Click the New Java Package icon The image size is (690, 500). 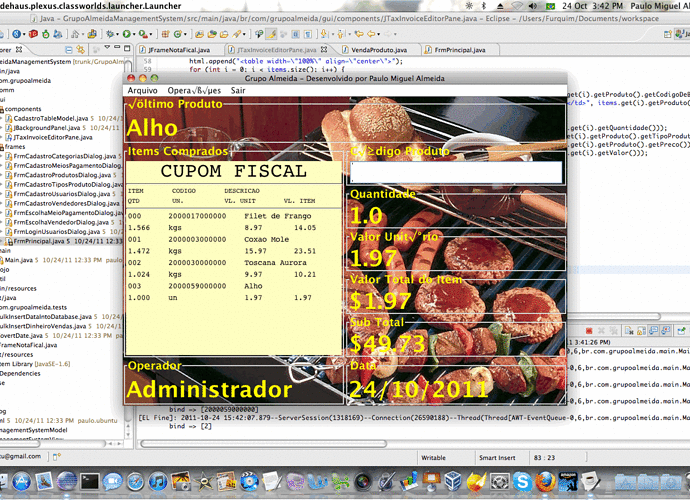coord(165,34)
